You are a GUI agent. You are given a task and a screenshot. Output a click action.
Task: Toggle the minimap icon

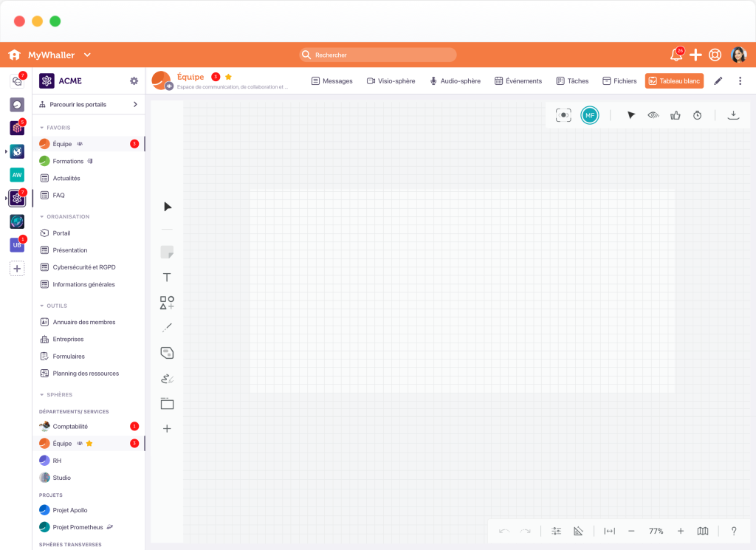pos(703,532)
